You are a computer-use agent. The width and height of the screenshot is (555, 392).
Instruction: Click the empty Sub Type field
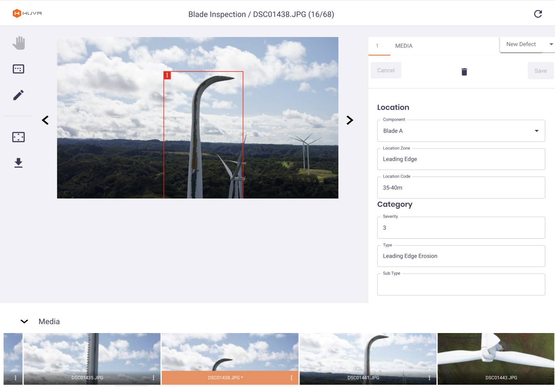click(461, 284)
